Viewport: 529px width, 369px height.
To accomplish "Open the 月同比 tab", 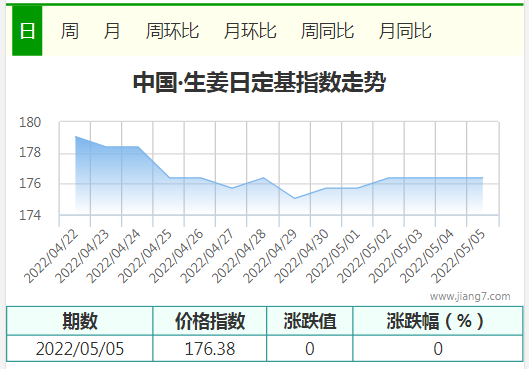I will coord(405,31).
